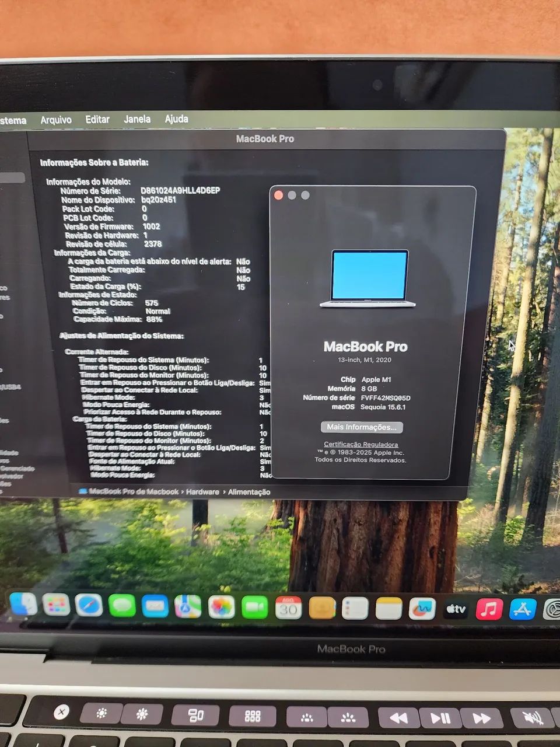Open the Certificação Reguladora link

click(361, 445)
